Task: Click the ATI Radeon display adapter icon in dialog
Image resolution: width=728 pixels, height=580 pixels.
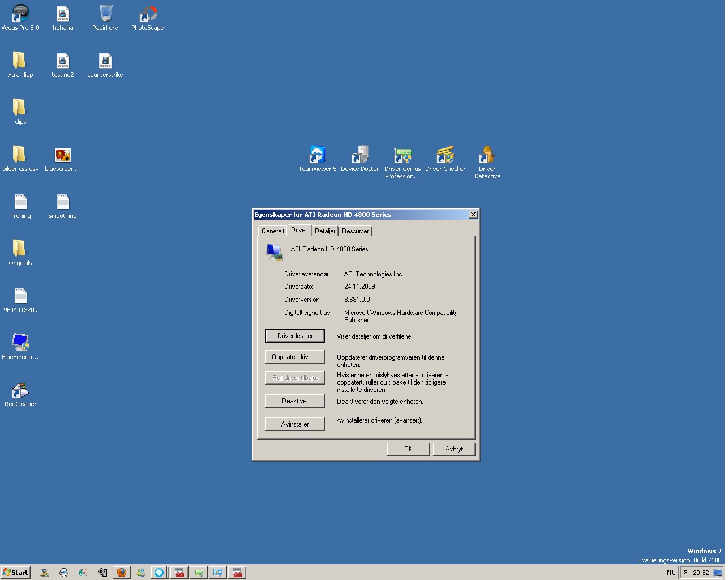Action: 275,251
